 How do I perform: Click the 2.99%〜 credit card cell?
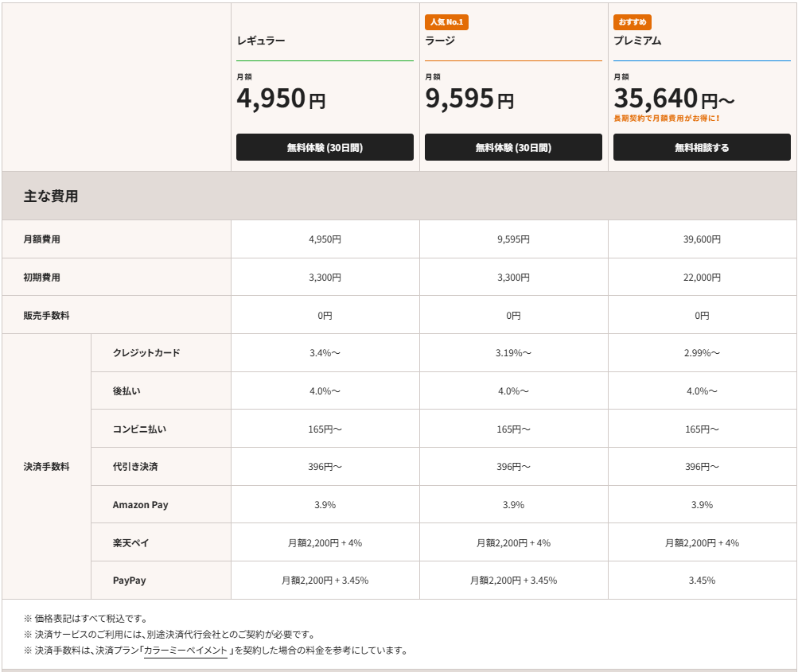(702, 352)
